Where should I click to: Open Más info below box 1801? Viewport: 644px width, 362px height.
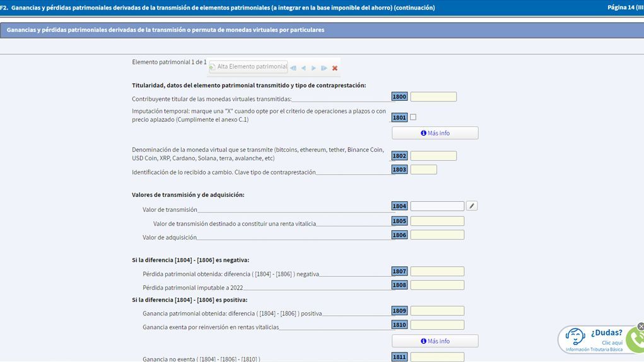click(435, 133)
